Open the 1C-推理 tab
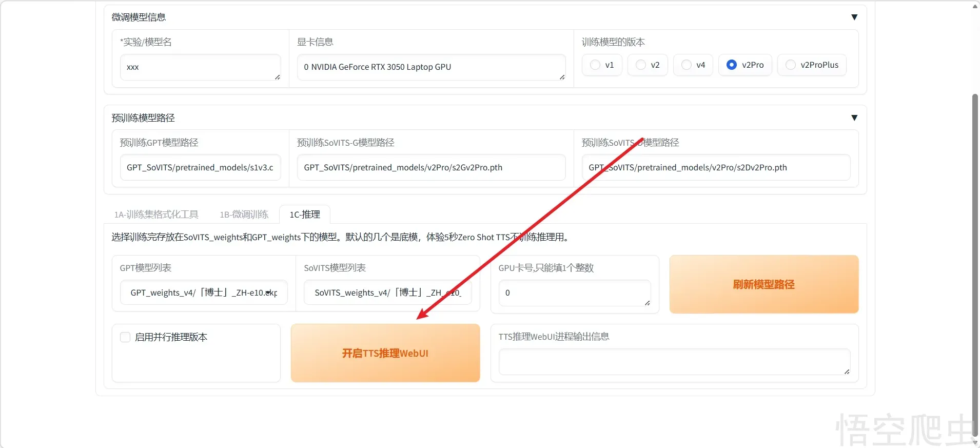This screenshot has width=980, height=448. [x=305, y=215]
